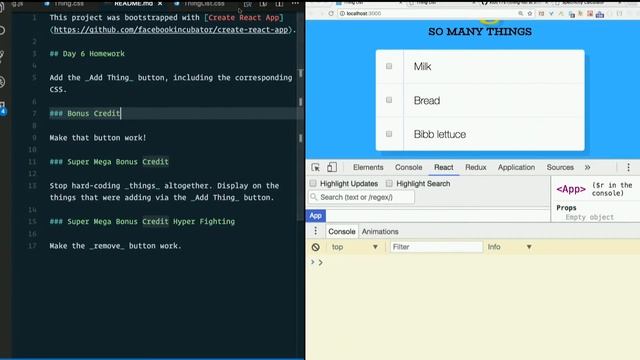Tick the checkbox next to Milk
This screenshot has width=640, height=360.
click(389, 66)
